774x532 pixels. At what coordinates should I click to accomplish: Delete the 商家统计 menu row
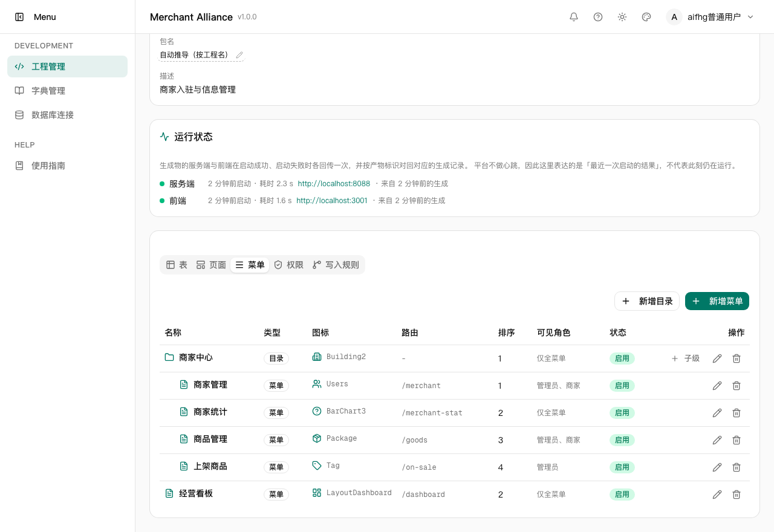pyautogui.click(x=737, y=413)
